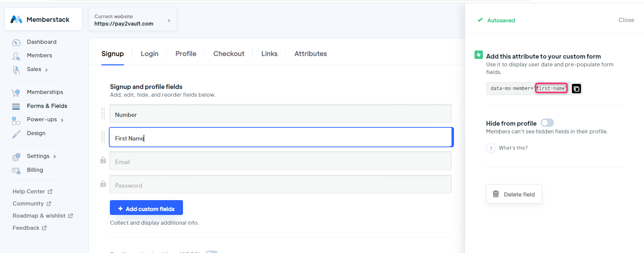Click the Dashboard icon in sidebar
Viewport: 644px width, 253px height.
click(16, 42)
